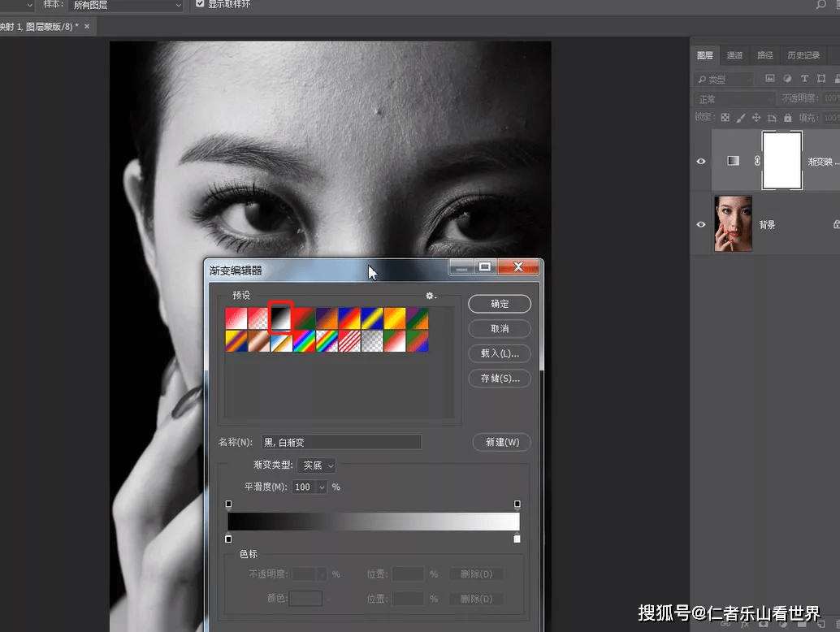Click the 渐变映射 layer mask thumbnail
Viewport: 840px width, 632px height.
tap(782, 160)
